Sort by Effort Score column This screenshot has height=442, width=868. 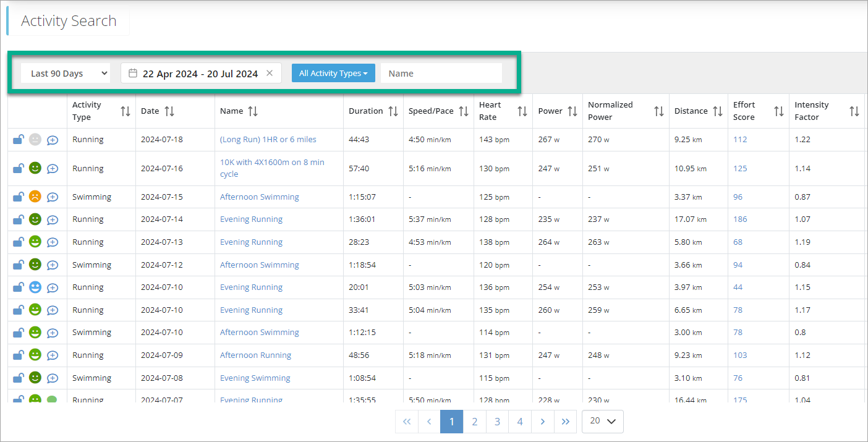779,111
